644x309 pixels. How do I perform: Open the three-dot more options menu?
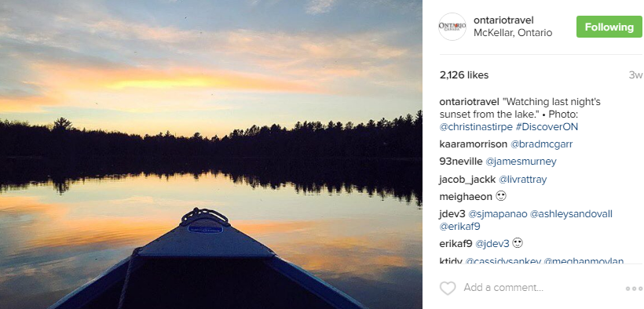pos(634,289)
